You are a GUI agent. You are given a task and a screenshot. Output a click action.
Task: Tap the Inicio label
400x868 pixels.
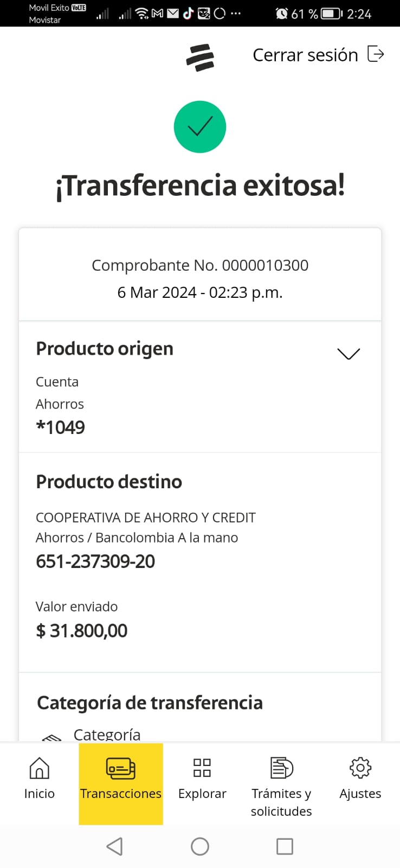pyautogui.click(x=39, y=794)
